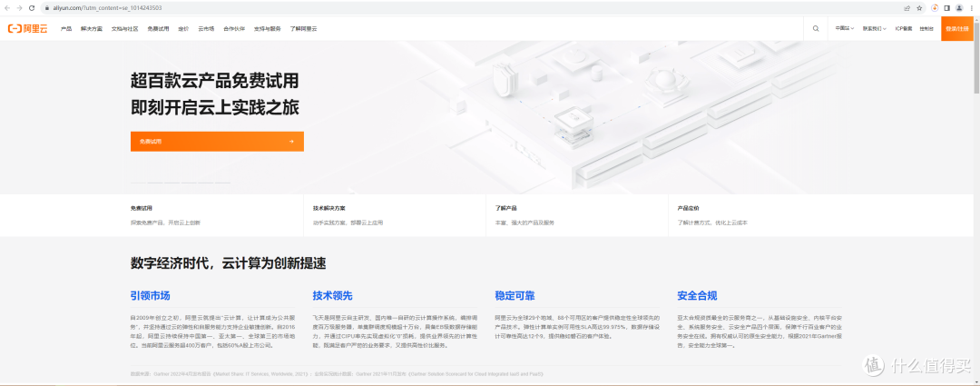980x386 pixels.
Task: Open the browser three-dot menu
Action: point(972,8)
